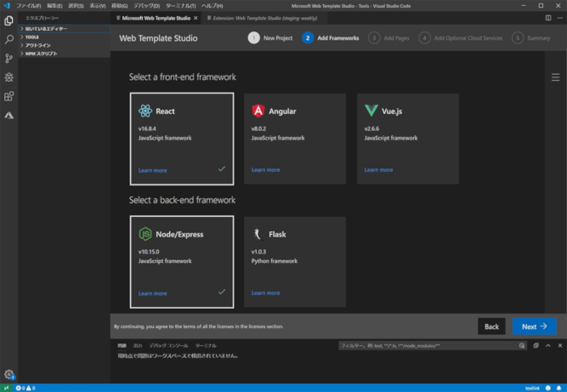
Task: Click the React logo icon
Action: click(145, 111)
